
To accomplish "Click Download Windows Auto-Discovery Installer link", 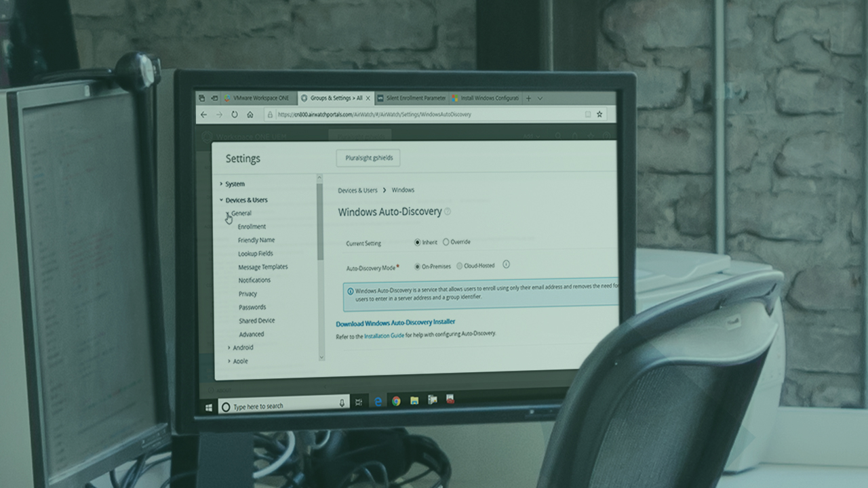I will 395,323.
